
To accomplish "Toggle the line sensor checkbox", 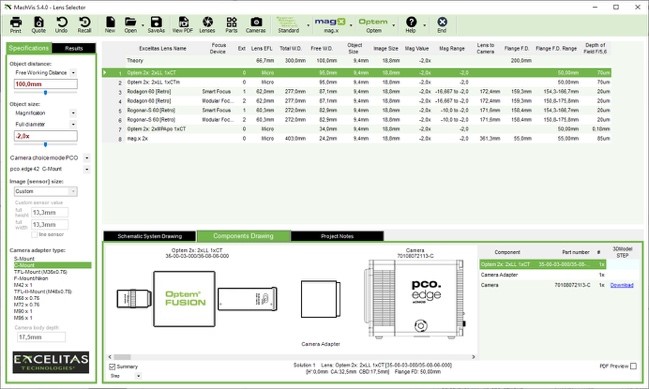I will click(34, 234).
